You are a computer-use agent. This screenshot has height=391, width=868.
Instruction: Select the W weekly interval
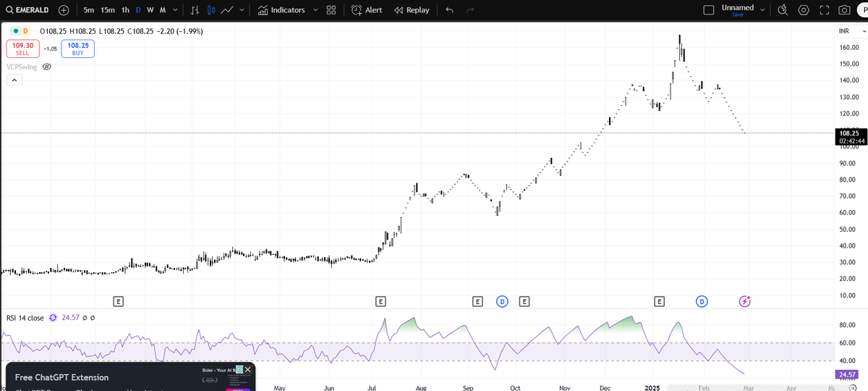[150, 10]
